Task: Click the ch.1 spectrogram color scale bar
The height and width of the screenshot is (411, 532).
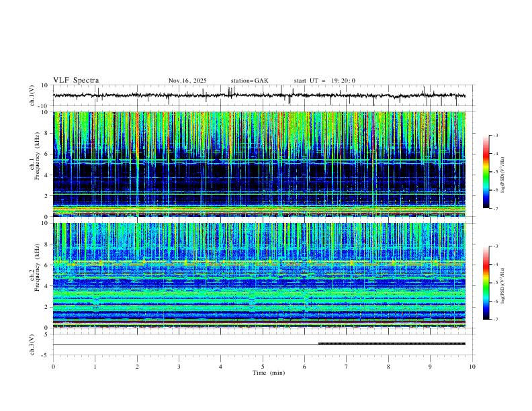Action: point(486,172)
